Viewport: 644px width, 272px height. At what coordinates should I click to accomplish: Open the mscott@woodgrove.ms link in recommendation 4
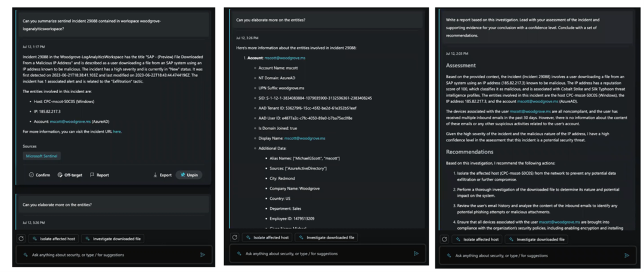click(559, 222)
